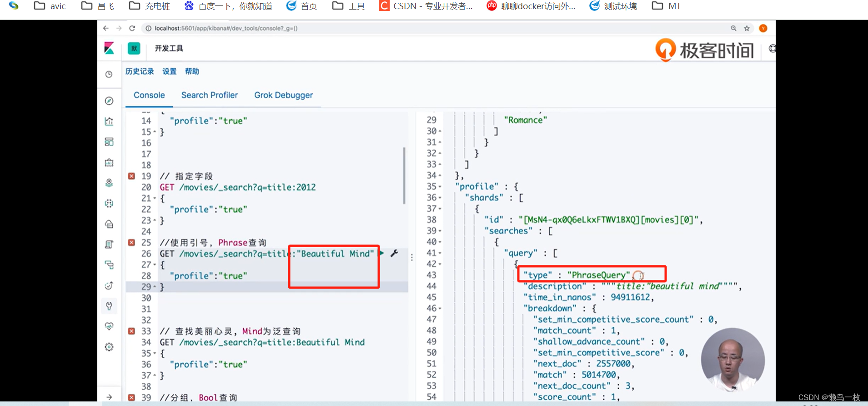868x406 pixels.
Task: Click error marker on line 19
Action: (x=131, y=176)
